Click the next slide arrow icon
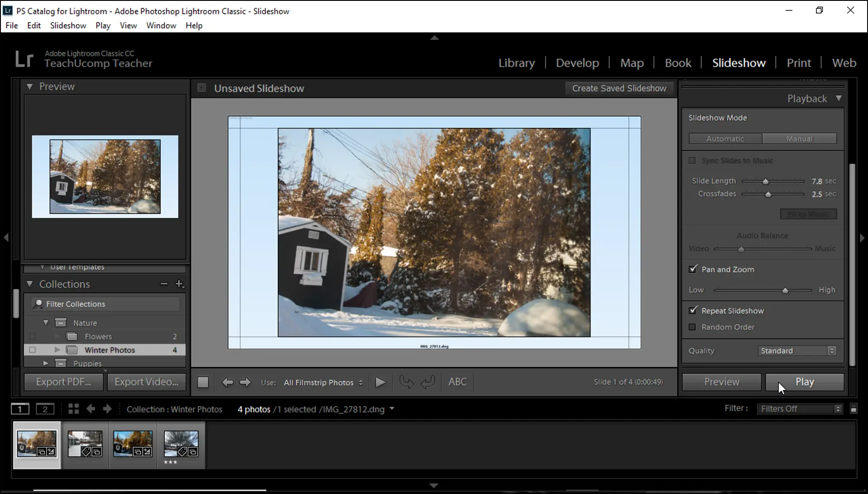This screenshot has height=494, width=868. coord(245,382)
